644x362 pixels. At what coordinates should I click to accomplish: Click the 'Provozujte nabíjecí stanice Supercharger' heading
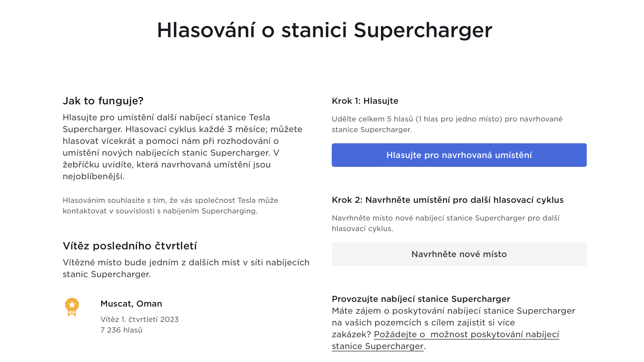coord(421,299)
